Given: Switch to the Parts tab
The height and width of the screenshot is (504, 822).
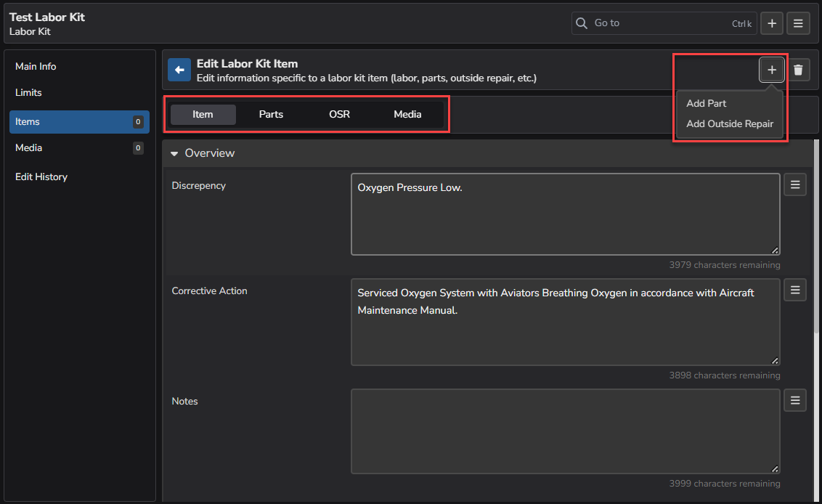Looking at the screenshot, I should [271, 114].
